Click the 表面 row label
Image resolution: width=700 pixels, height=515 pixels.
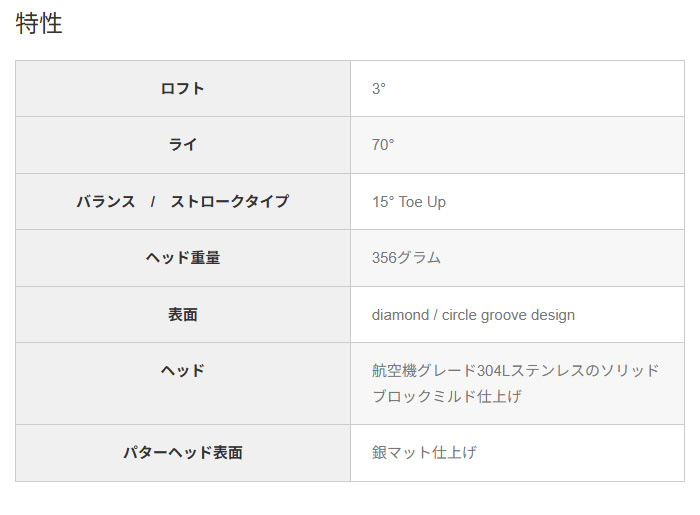pos(182,314)
